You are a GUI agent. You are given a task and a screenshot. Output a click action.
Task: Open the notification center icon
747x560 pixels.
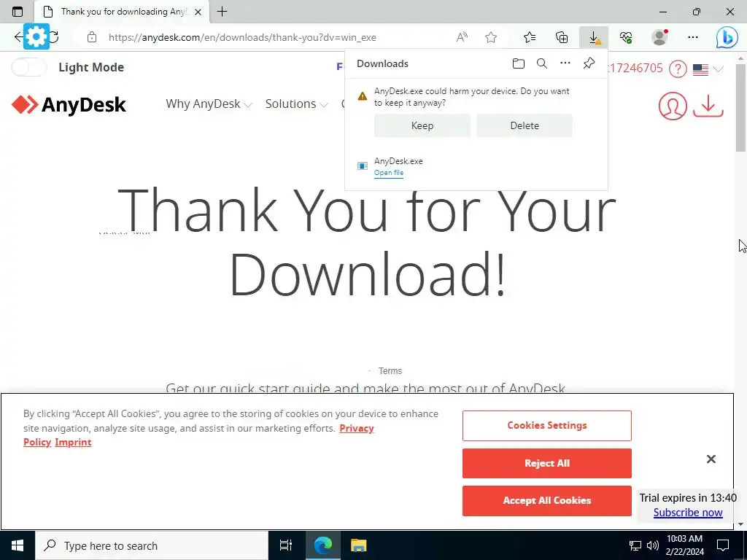(723, 545)
